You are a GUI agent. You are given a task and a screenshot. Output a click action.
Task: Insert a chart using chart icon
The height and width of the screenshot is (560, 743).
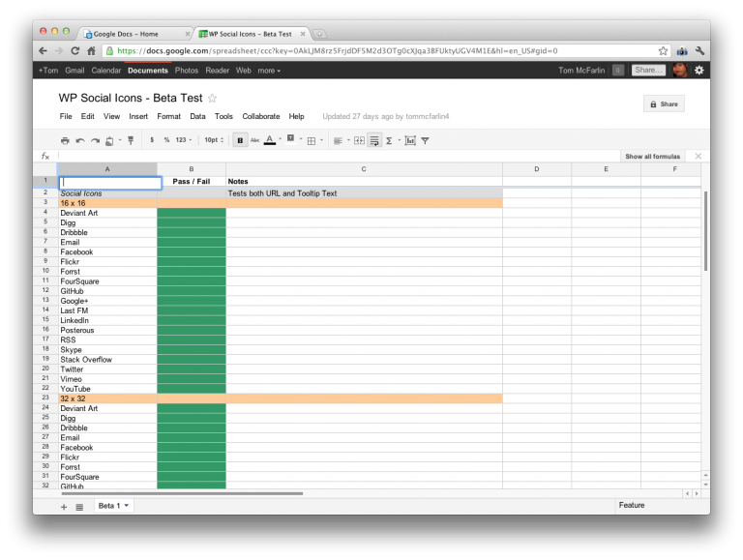[x=410, y=140]
